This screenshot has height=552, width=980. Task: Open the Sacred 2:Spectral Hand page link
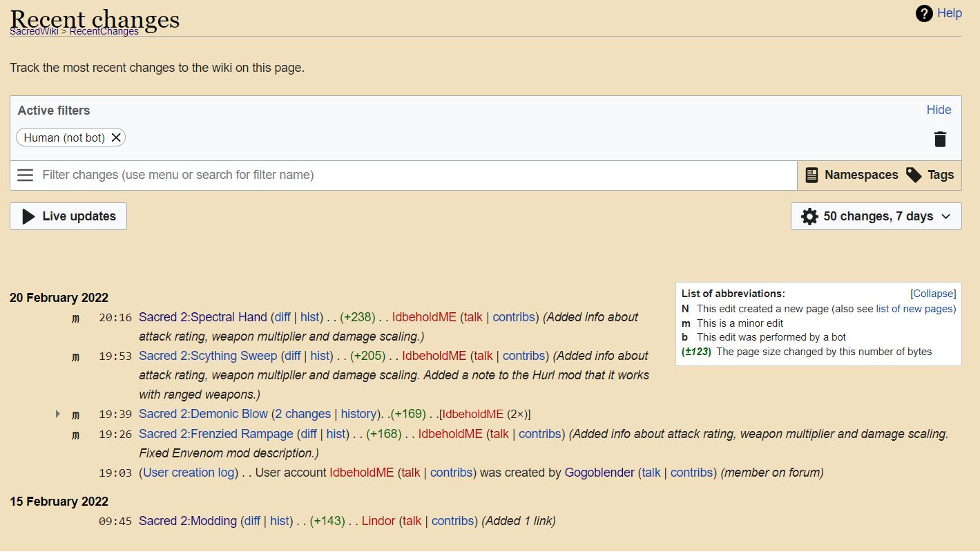203,317
